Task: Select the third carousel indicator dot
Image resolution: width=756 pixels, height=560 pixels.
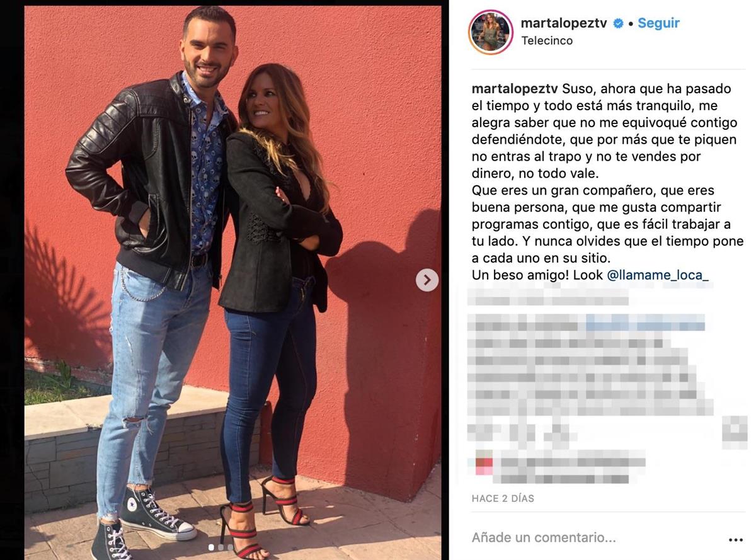Action: (x=230, y=547)
